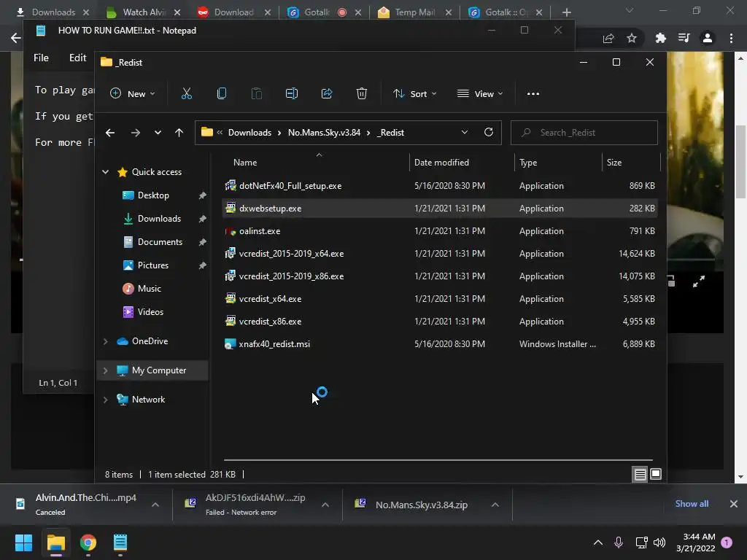This screenshot has height=560, width=747.
Task: Open File Explorer from the taskbar
Action: point(55,542)
